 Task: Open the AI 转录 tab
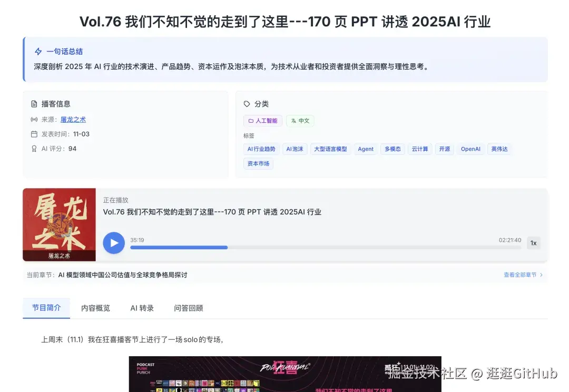pyautogui.click(x=141, y=308)
